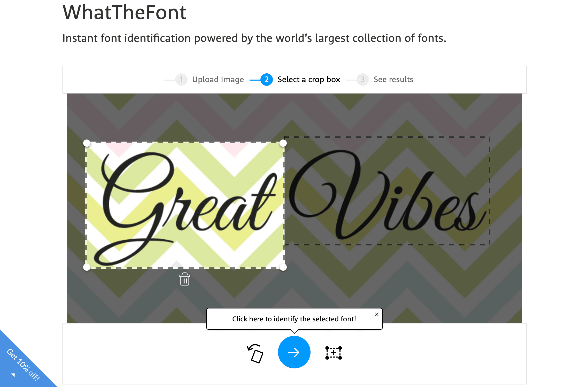Delete the selected crop box
The image size is (588, 387).
pos(185,280)
